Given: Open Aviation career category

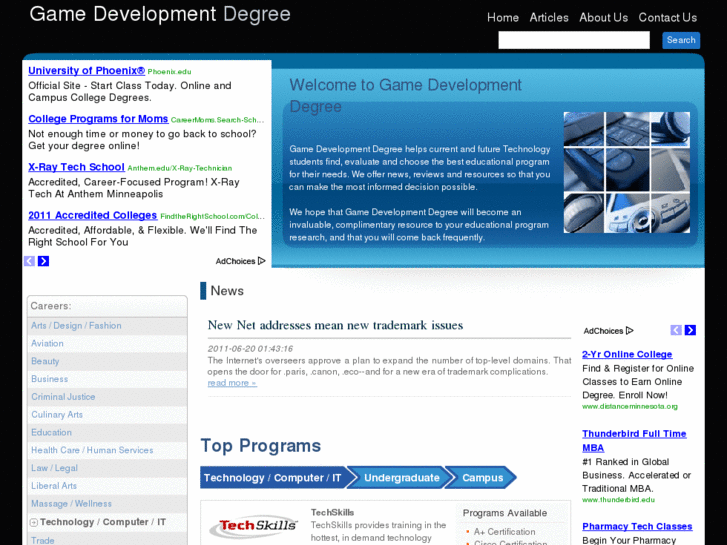Looking at the screenshot, I should click(47, 343).
